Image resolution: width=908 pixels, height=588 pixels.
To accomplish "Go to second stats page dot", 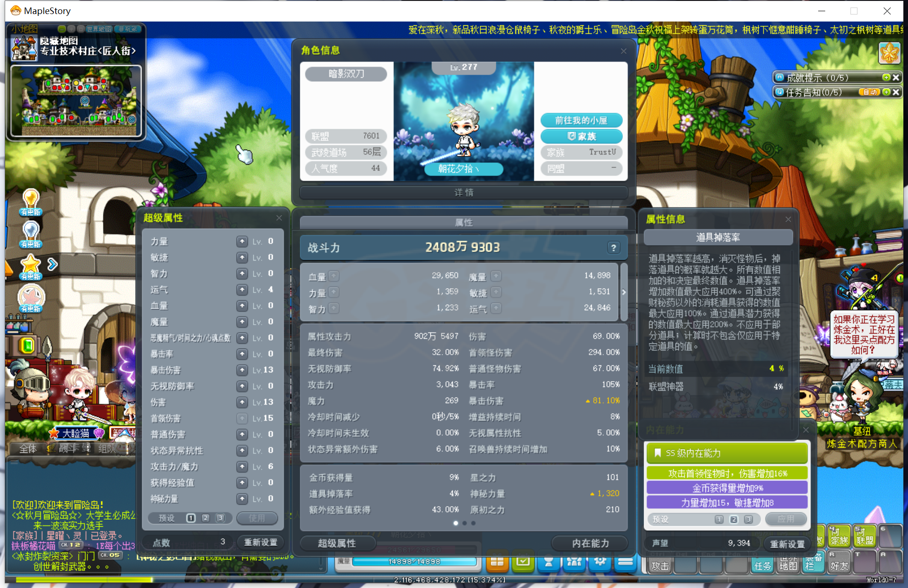I will [465, 523].
